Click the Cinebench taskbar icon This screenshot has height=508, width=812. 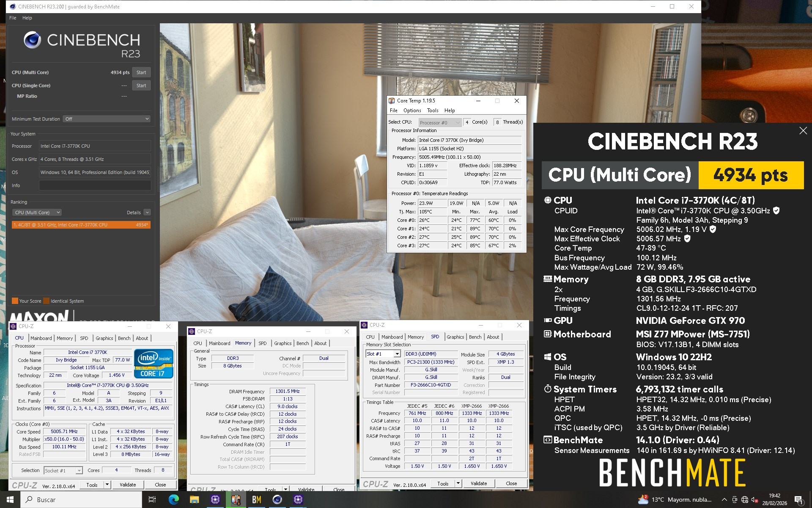[277, 500]
